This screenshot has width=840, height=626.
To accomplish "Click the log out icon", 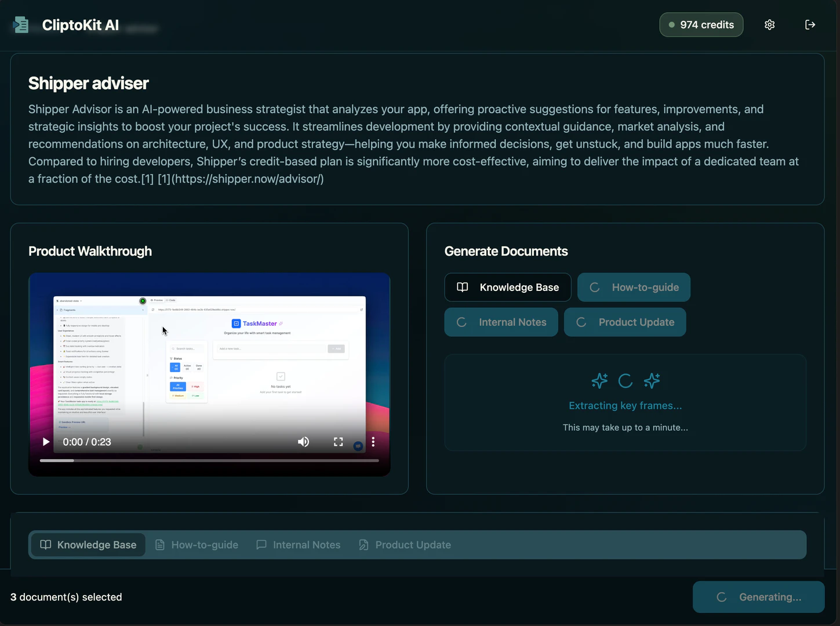I will click(810, 24).
